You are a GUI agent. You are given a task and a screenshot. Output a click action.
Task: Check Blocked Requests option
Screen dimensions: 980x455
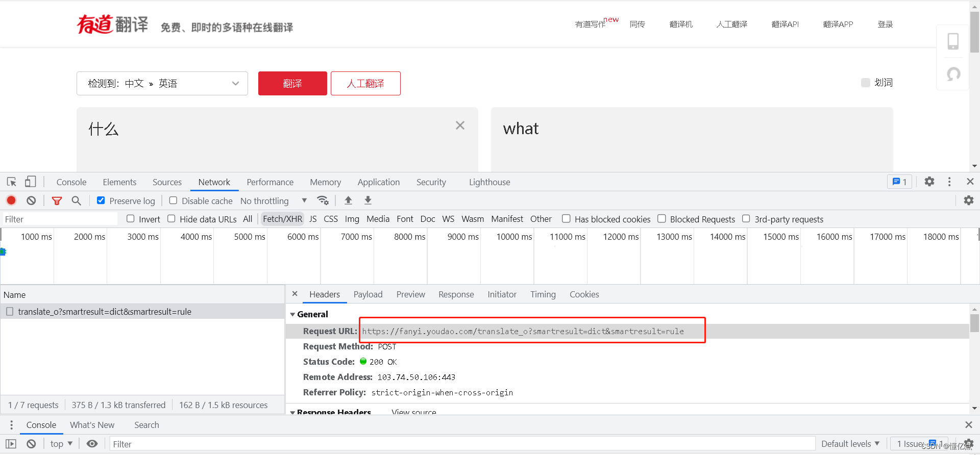coord(661,219)
